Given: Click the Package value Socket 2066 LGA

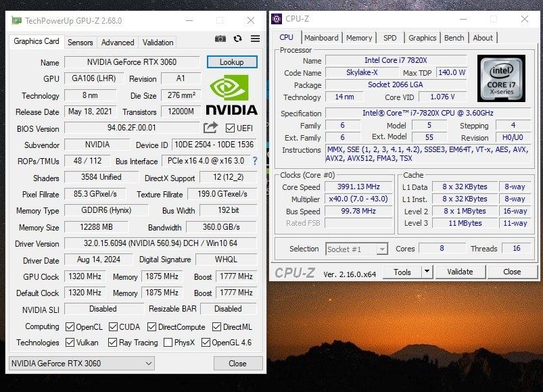Looking at the screenshot, I should coord(396,84).
